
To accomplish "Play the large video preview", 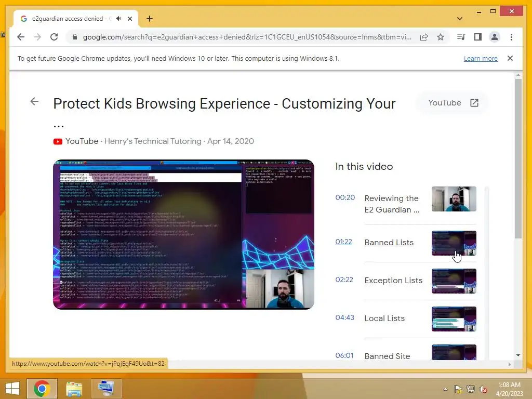I will click(x=183, y=234).
